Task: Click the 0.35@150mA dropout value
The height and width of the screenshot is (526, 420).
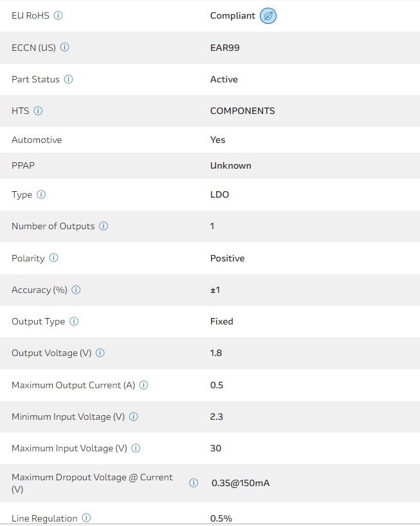Action: click(241, 483)
